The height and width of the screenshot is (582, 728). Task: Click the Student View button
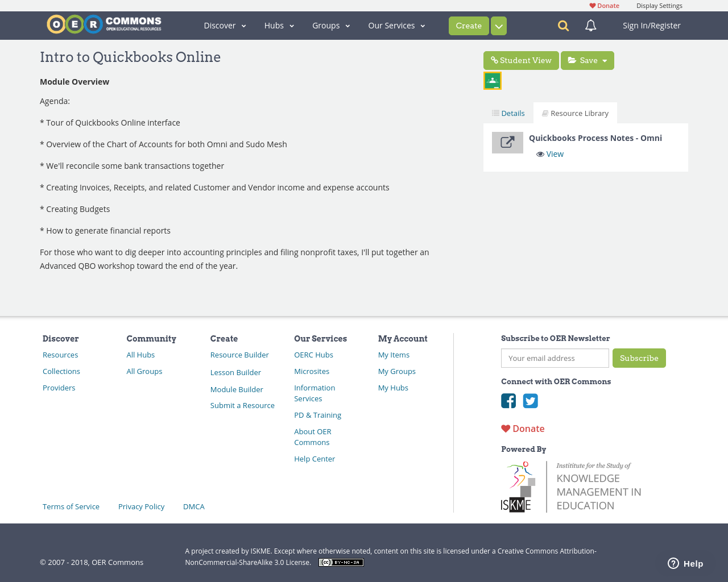[521, 60]
